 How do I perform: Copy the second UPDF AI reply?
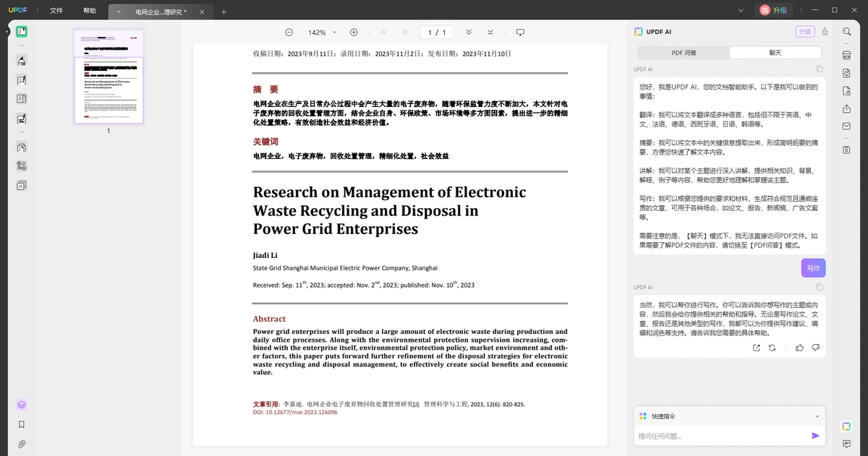point(819,288)
